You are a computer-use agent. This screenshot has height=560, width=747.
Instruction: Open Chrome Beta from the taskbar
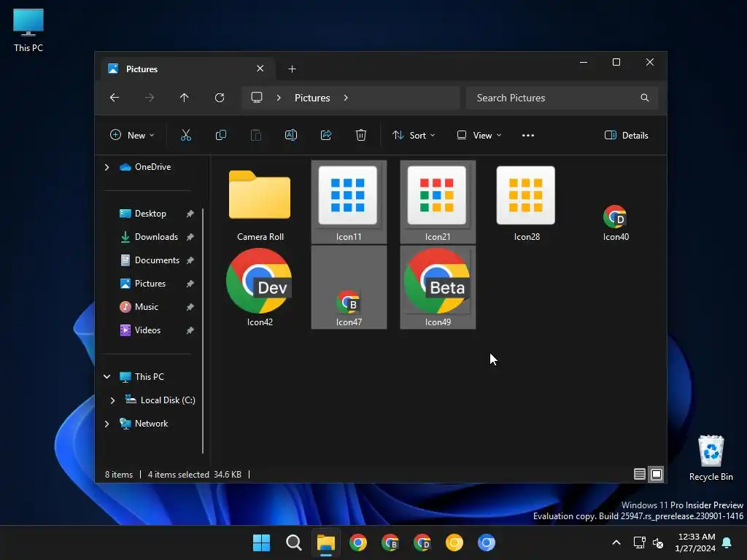pos(390,542)
